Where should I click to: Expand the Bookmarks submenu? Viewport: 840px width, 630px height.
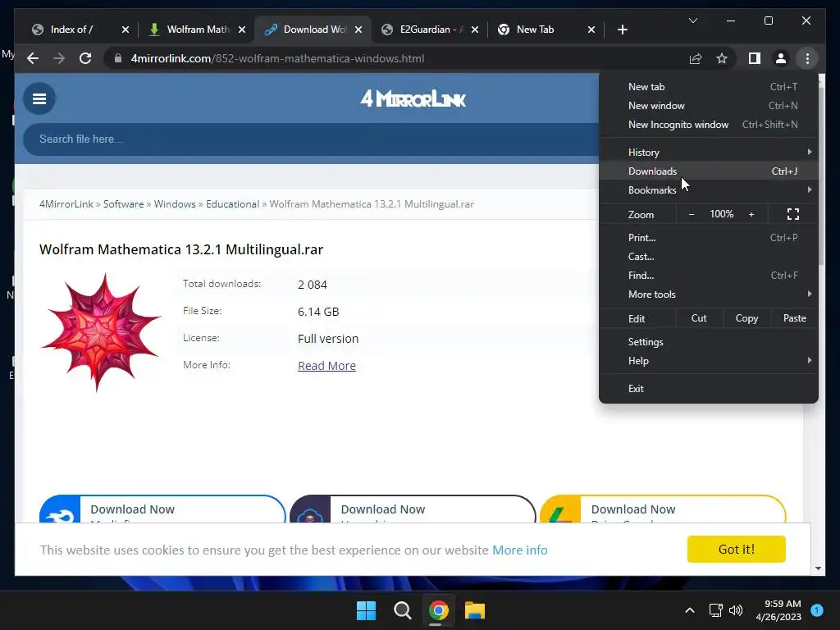pyautogui.click(x=708, y=190)
